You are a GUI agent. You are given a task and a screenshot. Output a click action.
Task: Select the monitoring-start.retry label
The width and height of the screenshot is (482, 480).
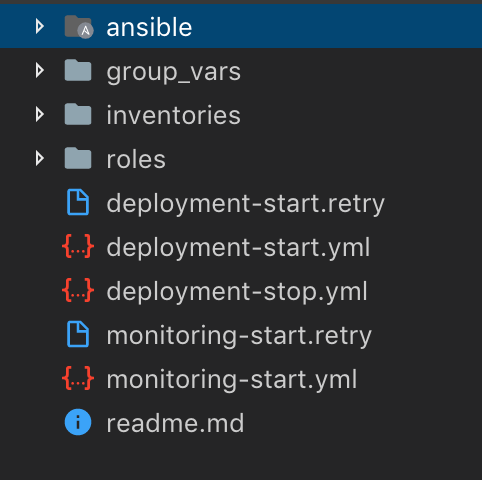[x=239, y=336]
